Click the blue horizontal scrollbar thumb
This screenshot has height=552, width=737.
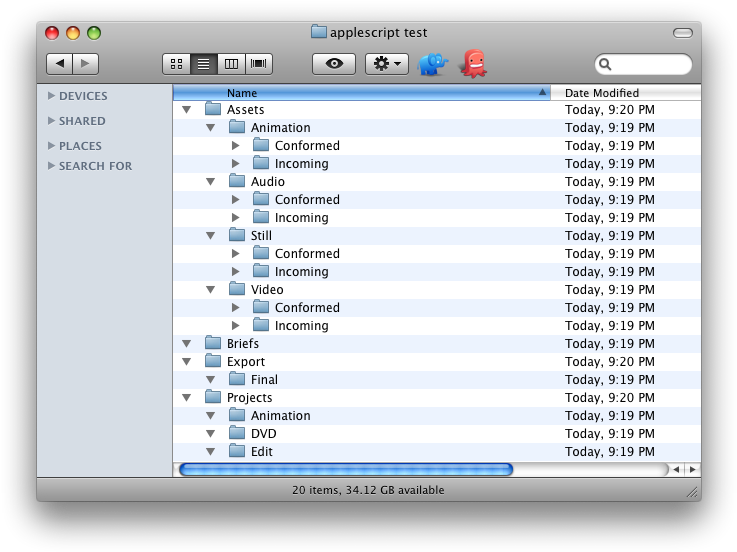[346, 469]
